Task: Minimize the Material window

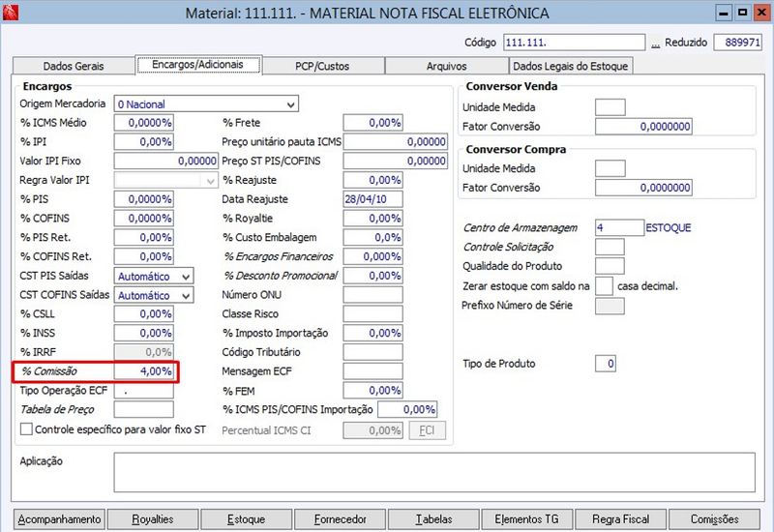Action: [723, 13]
